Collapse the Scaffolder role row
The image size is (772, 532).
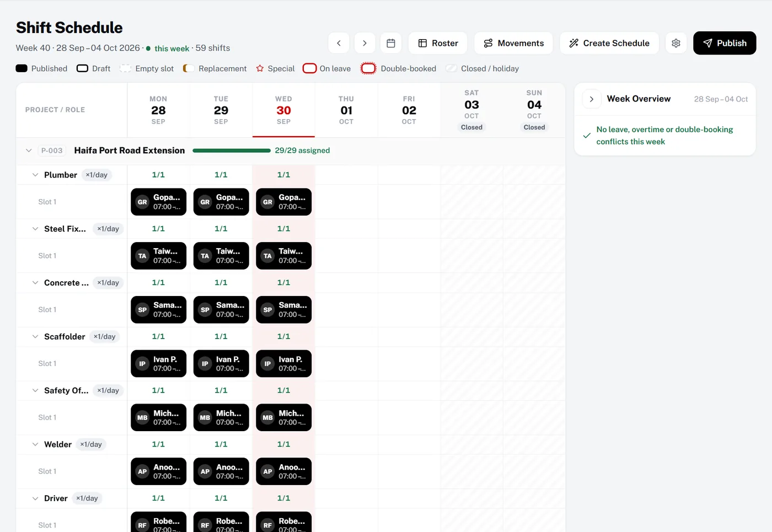[35, 337]
